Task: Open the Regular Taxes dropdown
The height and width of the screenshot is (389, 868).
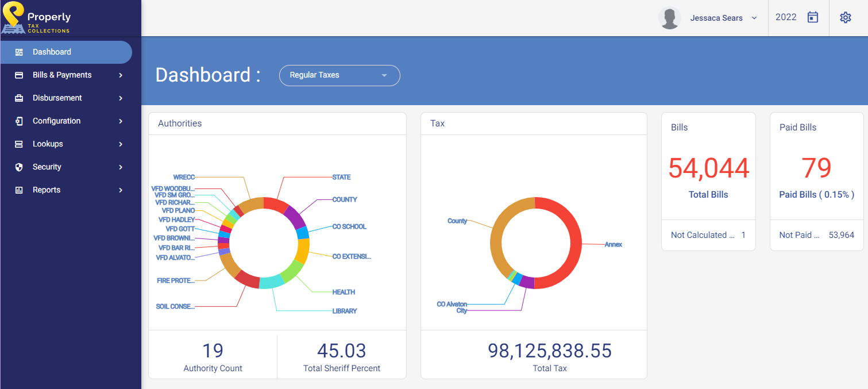Action: point(340,75)
